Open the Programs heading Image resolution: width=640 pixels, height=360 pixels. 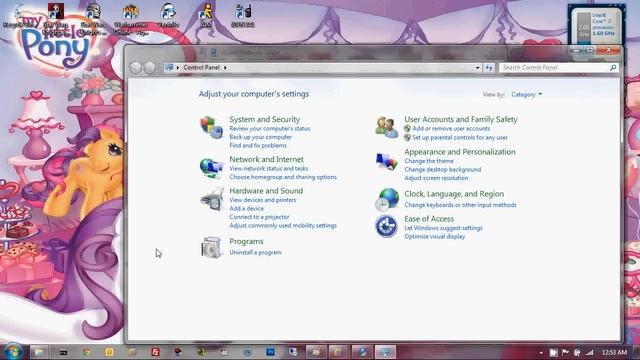[246, 241]
